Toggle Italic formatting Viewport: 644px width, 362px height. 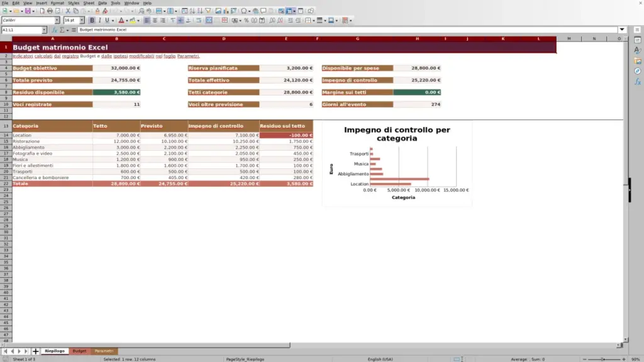99,21
